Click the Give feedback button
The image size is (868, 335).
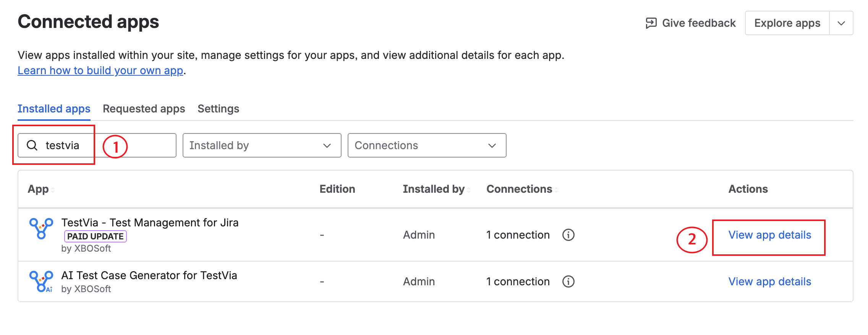pyautogui.click(x=691, y=23)
